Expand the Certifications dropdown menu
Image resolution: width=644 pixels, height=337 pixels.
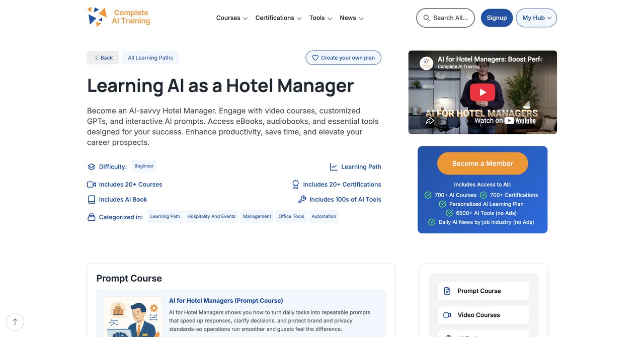click(x=278, y=18)
